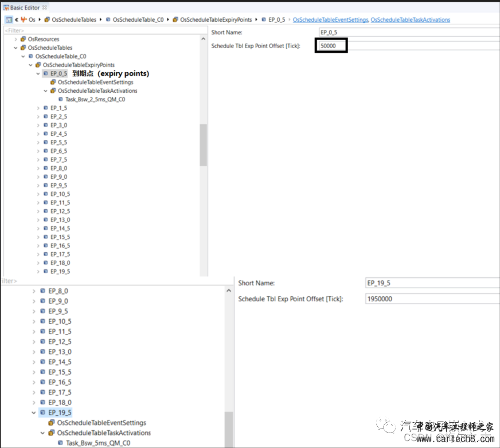
Task: Click the Os icon in the breadcrumb
Action: [23, 19]
